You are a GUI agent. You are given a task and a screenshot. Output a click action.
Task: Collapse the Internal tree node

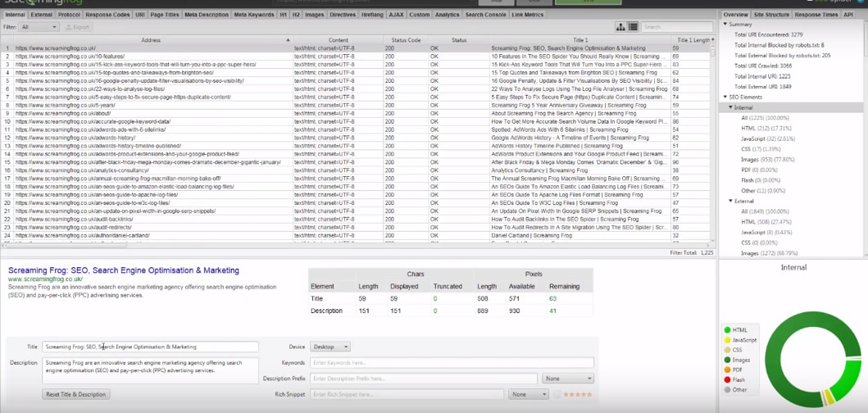click(730, 107)
